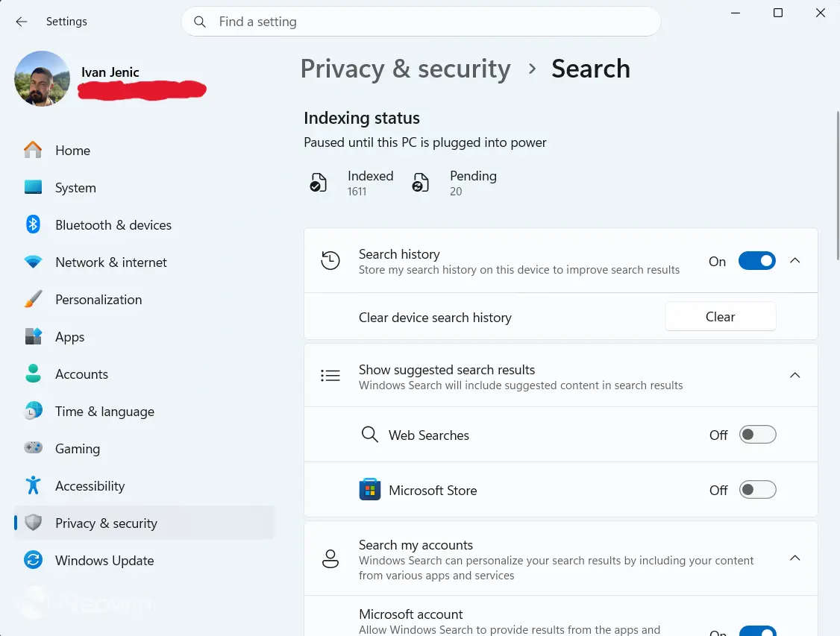Click Privacy & security breadcrumb link

[x=405, y=69]
